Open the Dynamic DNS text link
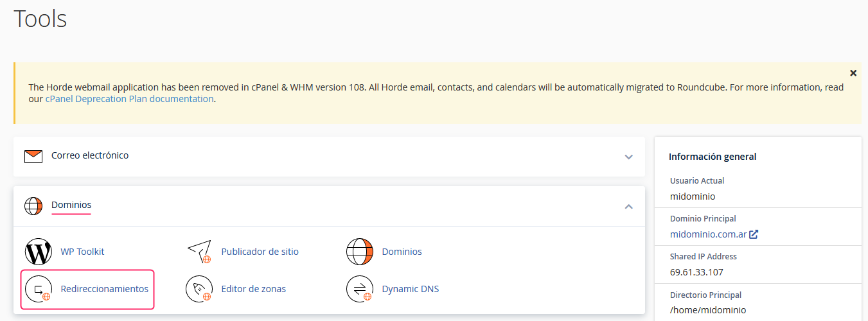 tap(410, 289)
